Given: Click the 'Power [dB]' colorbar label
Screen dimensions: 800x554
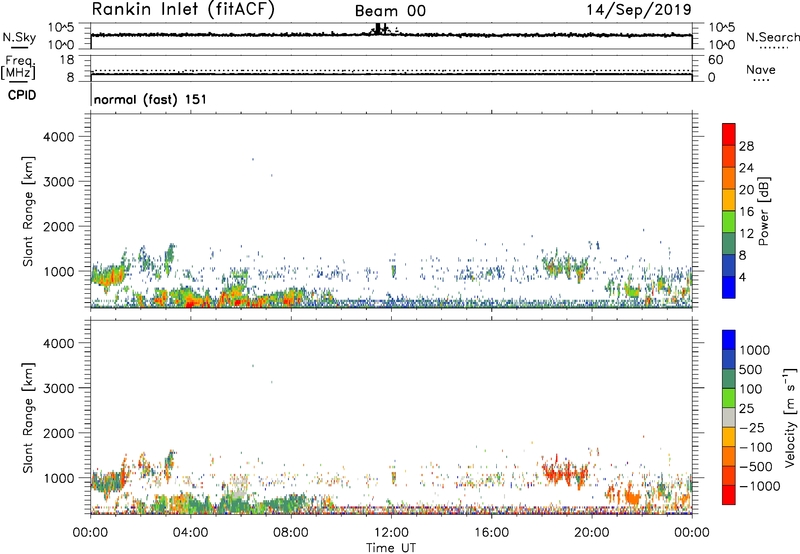Looking at the screenshot, I should pos(763,212).
